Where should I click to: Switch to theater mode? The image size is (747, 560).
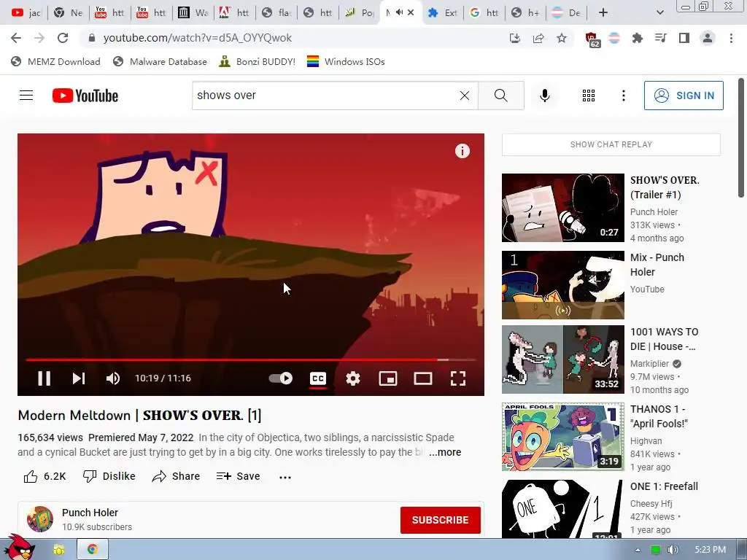(422, 378)
